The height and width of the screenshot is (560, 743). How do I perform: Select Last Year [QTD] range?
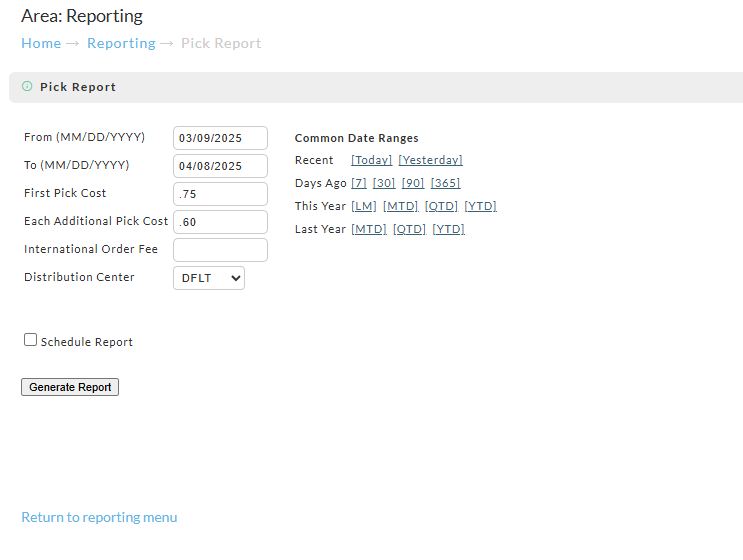[x=409, y=229]
